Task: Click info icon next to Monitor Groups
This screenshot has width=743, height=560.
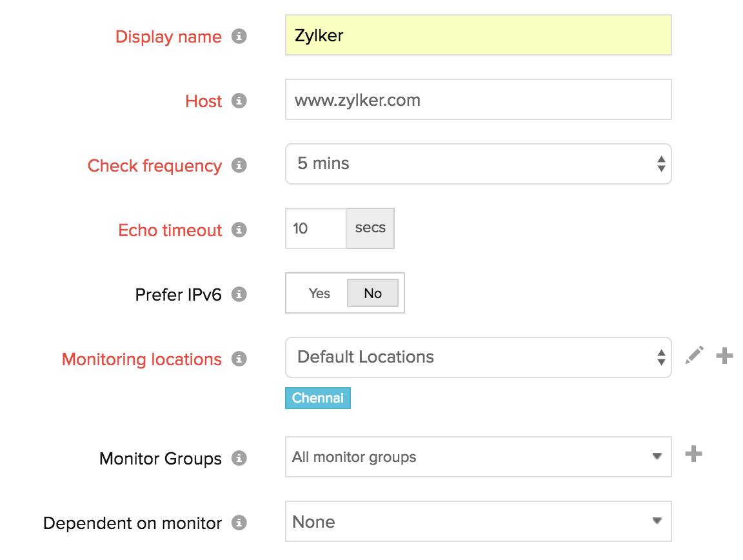Action: point(239,458)
